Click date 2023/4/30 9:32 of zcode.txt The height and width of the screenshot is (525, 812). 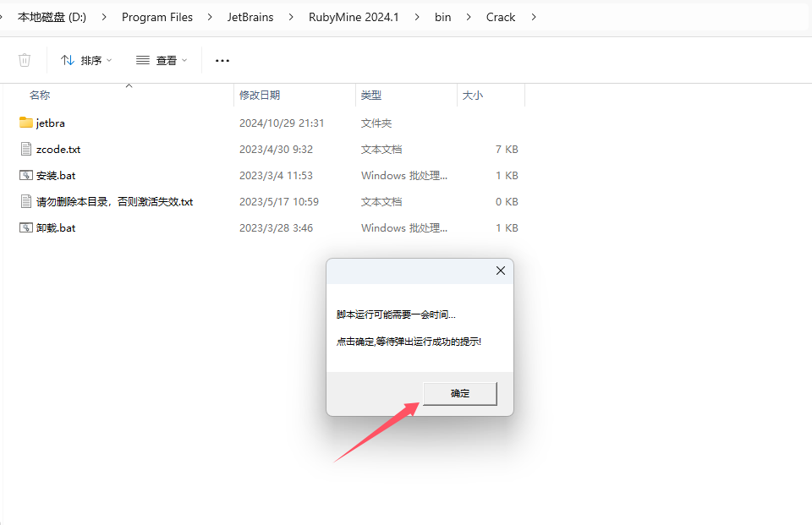tap(276, 149)
